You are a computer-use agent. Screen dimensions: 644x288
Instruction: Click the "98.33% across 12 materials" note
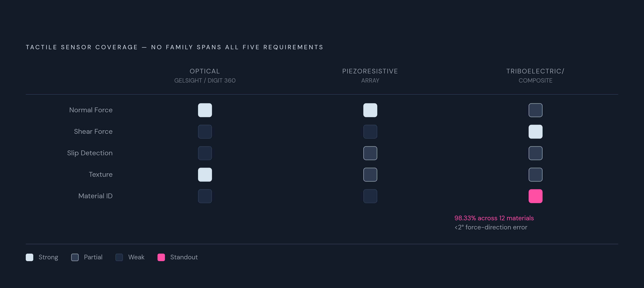tap(494, 218)
